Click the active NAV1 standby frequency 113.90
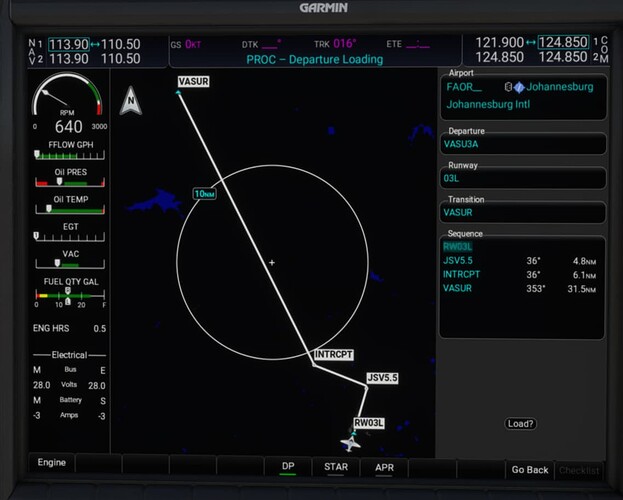 click(68, 44)
